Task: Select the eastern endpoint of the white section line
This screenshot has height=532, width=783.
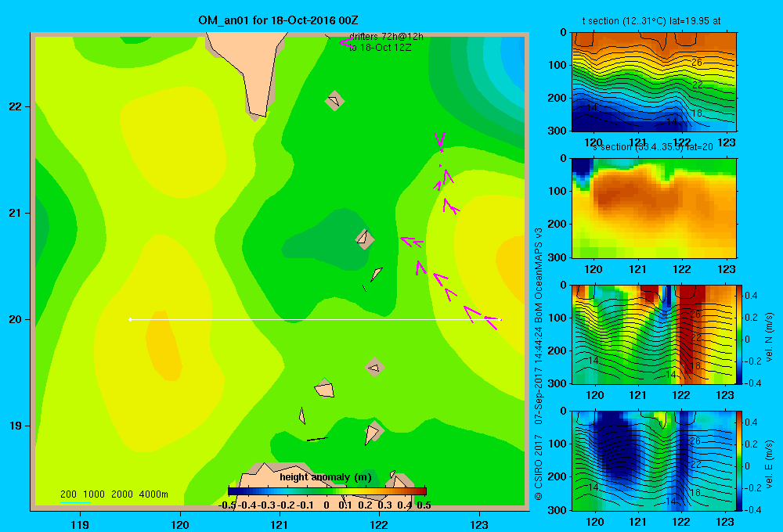Action: pyautogui.click(x=500, y=319)
